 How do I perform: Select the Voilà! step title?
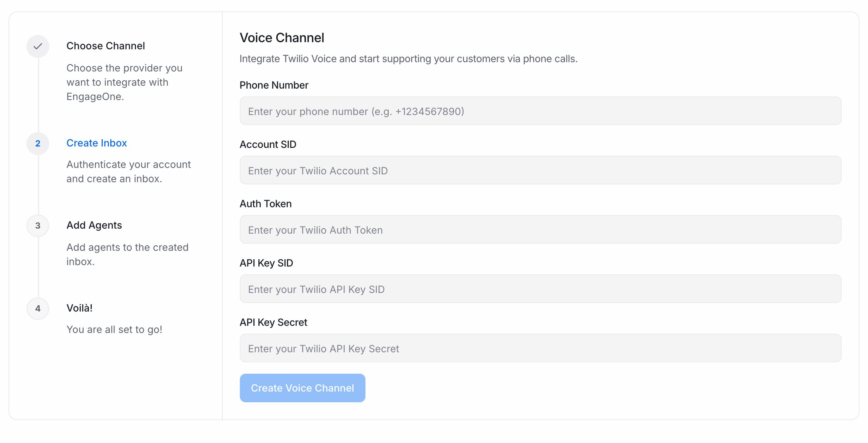coord(80,308)
